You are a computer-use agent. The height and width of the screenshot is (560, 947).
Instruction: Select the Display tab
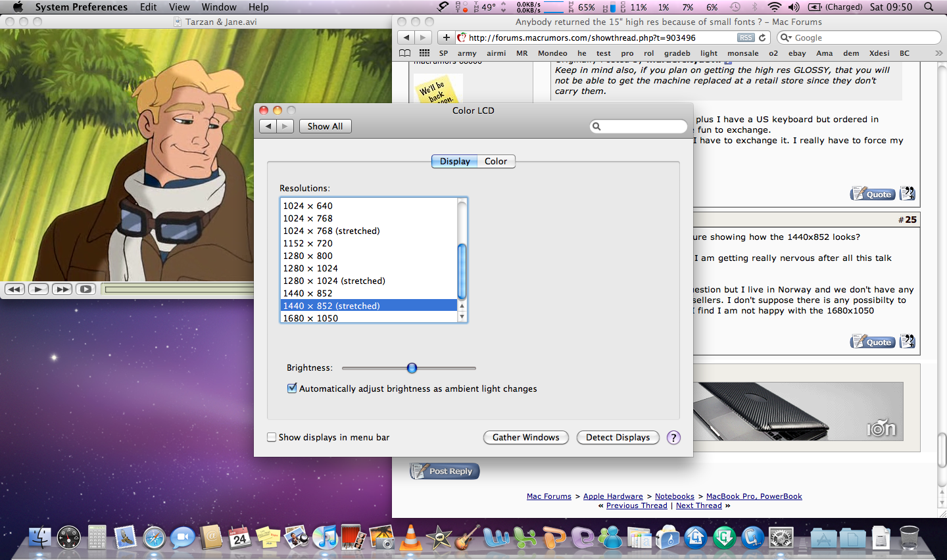click(x=454, y=161)
